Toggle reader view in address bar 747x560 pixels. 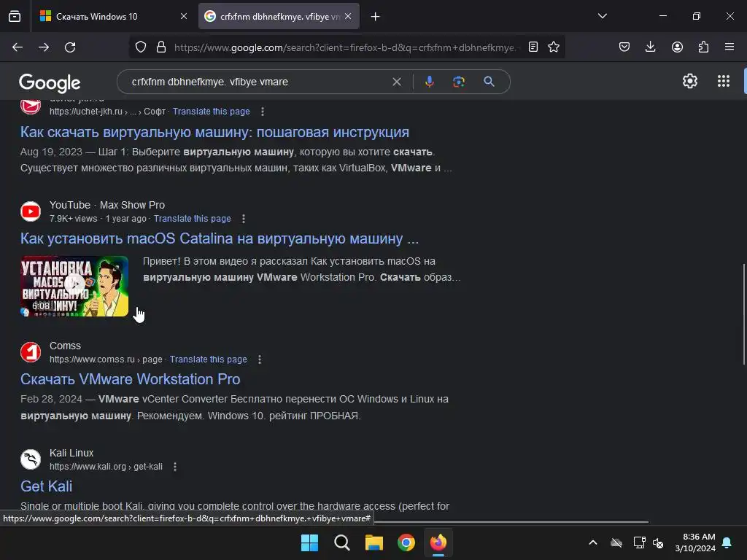coord(533,47)
